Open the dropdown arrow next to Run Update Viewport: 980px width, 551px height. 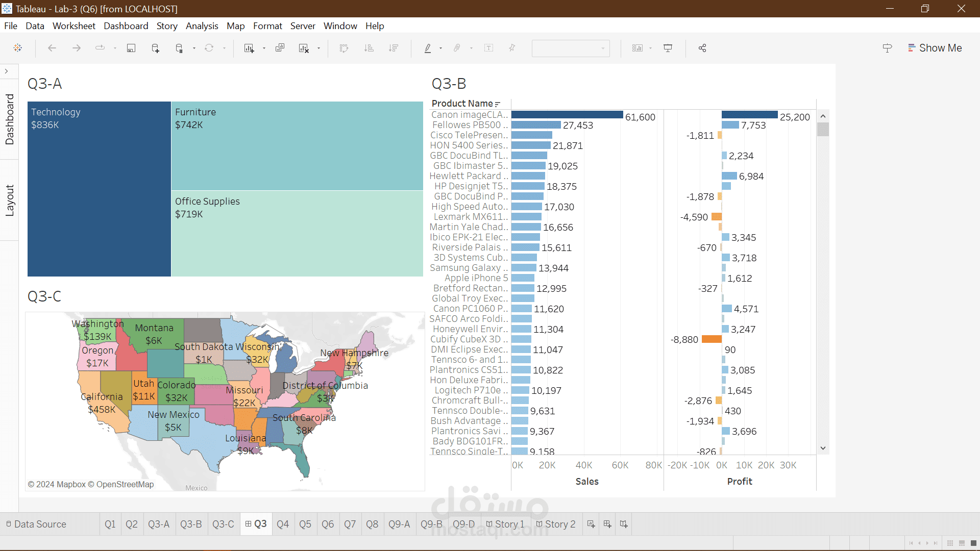pyautogui.click(x=224, y=48)
